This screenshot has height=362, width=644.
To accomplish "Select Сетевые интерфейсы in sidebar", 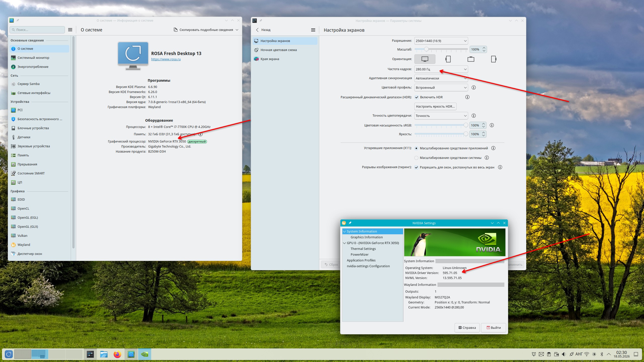I will [39, 93].
